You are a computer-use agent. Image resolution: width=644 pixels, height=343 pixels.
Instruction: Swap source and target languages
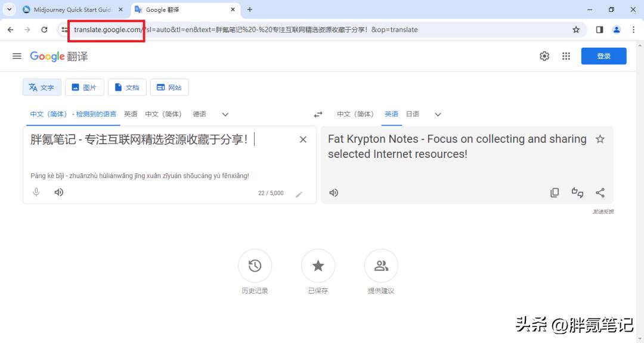click(318, 114)
